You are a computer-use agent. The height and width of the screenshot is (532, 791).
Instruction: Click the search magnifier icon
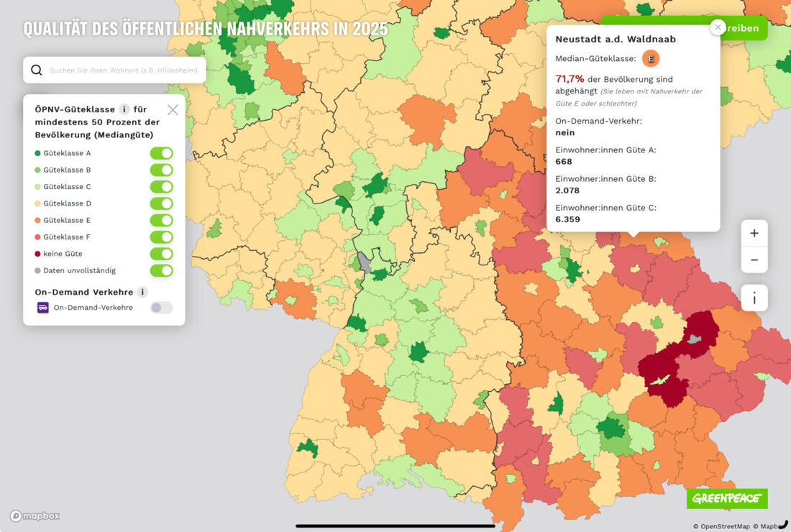37,70
